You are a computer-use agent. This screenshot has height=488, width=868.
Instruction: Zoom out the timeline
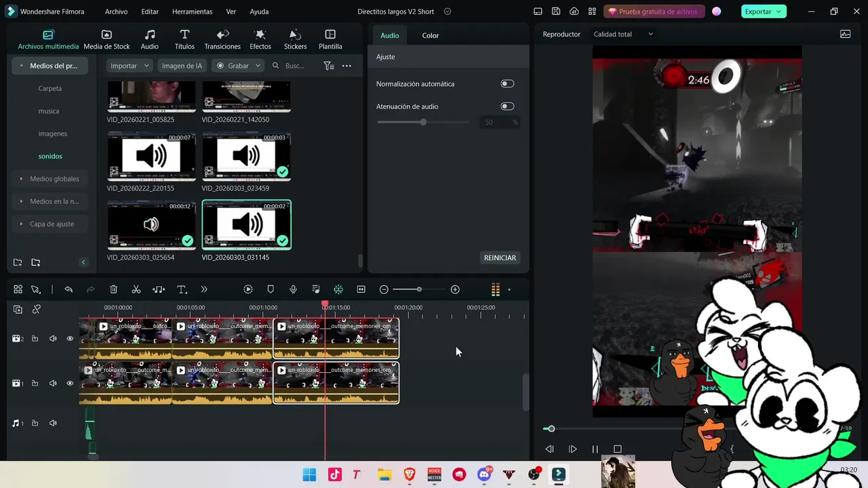pyautogui.click(x=384, y=289)
